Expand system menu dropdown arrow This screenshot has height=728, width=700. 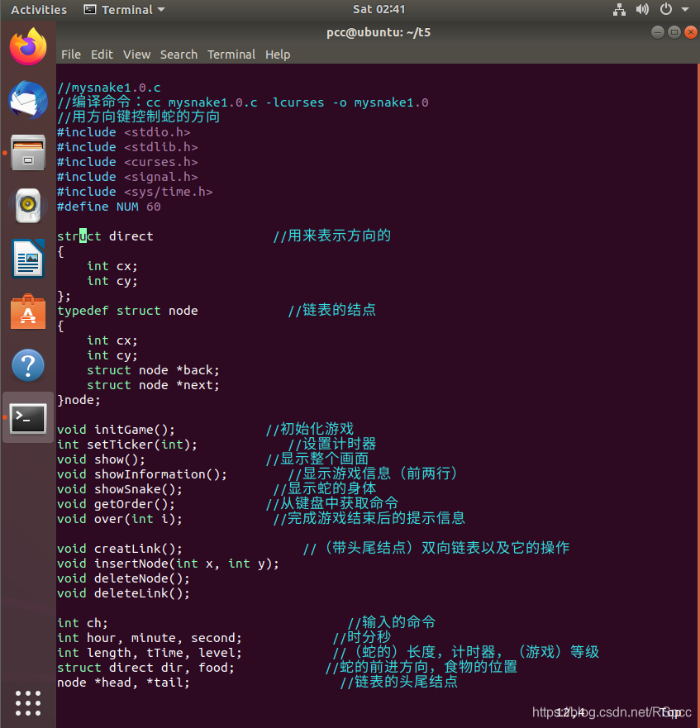[685, 9]
